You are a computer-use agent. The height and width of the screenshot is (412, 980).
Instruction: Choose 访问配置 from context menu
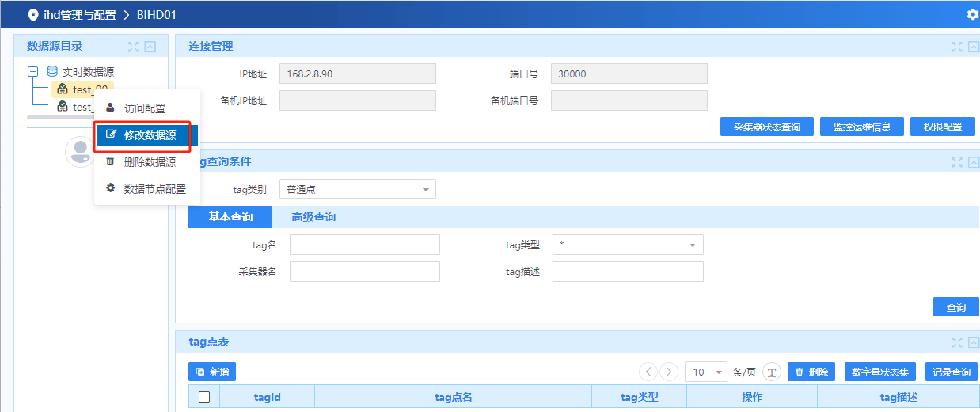(x=146, y=108)
